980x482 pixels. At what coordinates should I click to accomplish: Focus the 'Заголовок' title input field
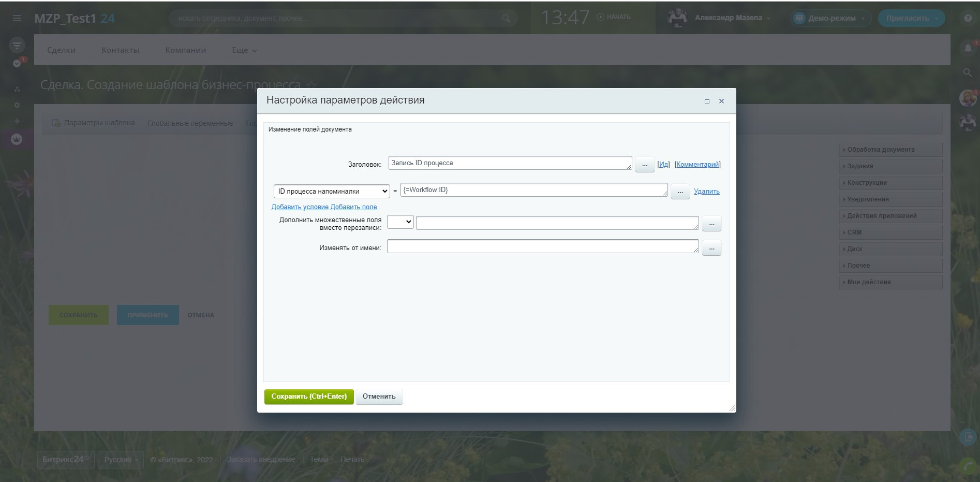tap(510, 163)
